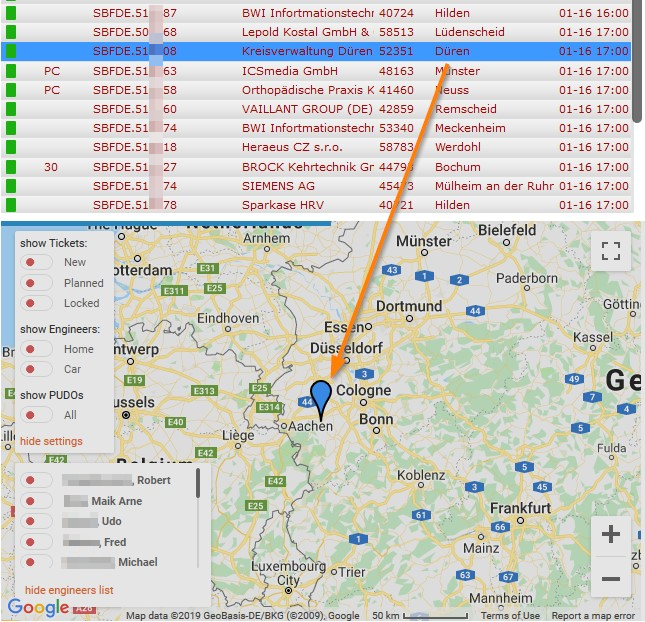Click the engineers list scrollbar
Viewport: 645px width, 622px height.
click(x=198, y=483)
